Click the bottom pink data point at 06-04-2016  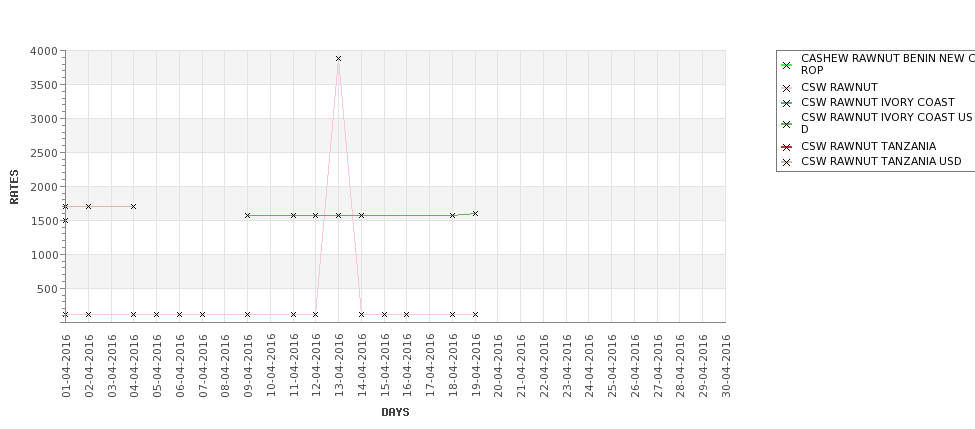pos(179,315)
